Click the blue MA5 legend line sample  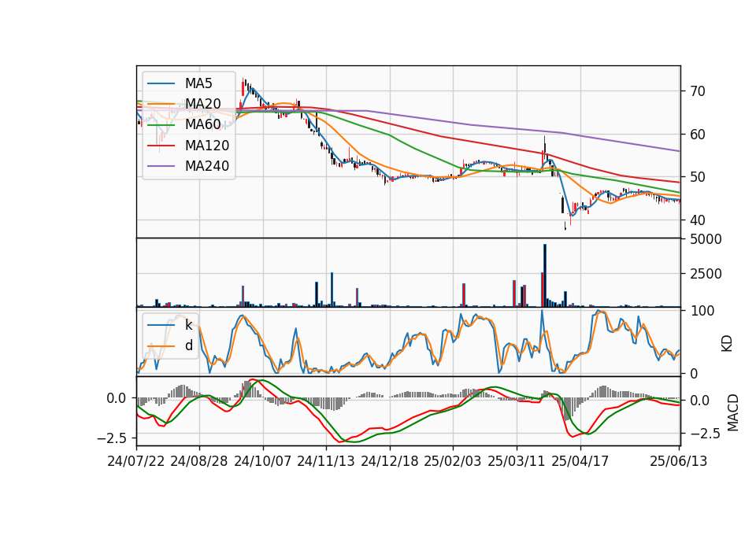[x=161, y=83]
